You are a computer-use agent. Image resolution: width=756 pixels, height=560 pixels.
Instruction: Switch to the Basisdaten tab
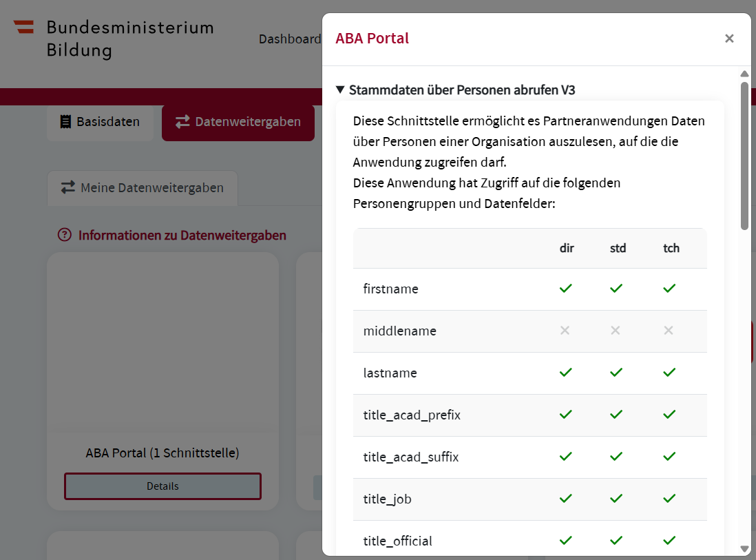[x=100, y=121]
